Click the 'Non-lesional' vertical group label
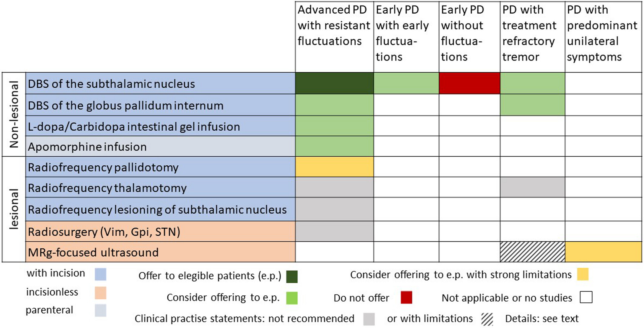The width and height of the screenshot is (644, 328). (x=14, y=114)
